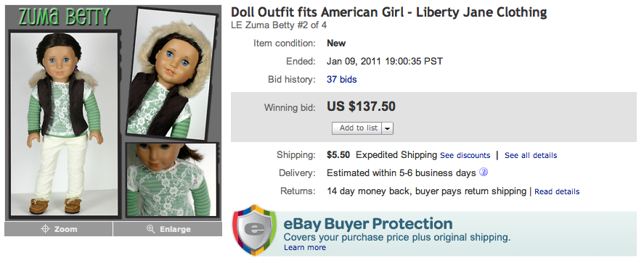Click the Enlarge magnifier icon
Viewport: 644px width, 266px height.
pos(151,229)
